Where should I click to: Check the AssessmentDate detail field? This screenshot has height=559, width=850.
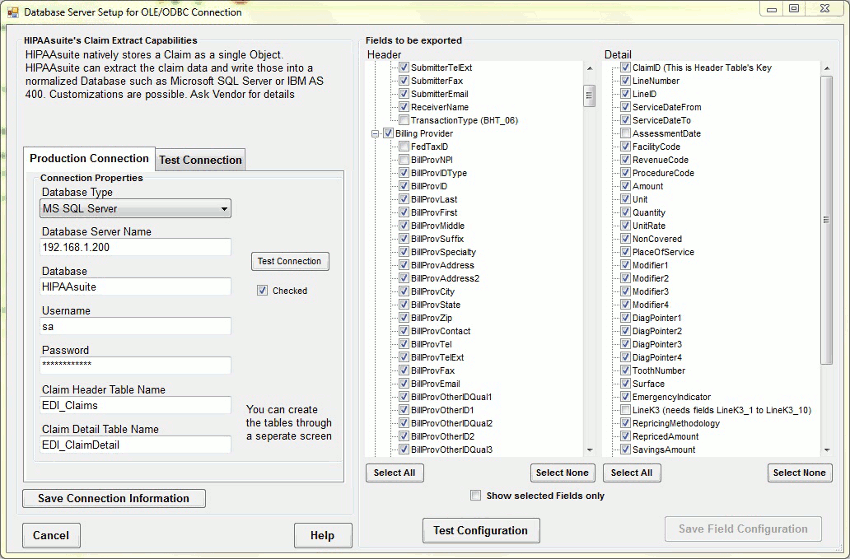pos(625,134)
